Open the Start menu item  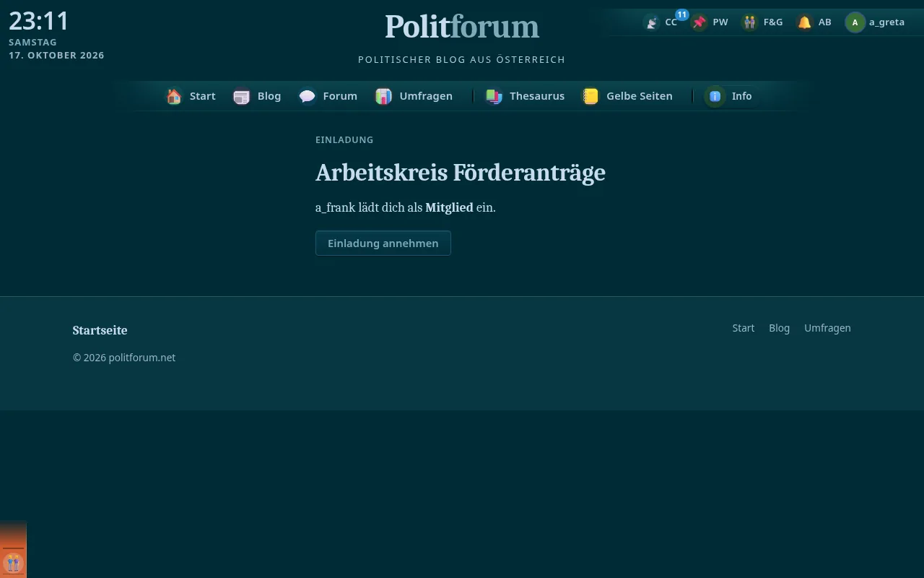coord(203,96)
